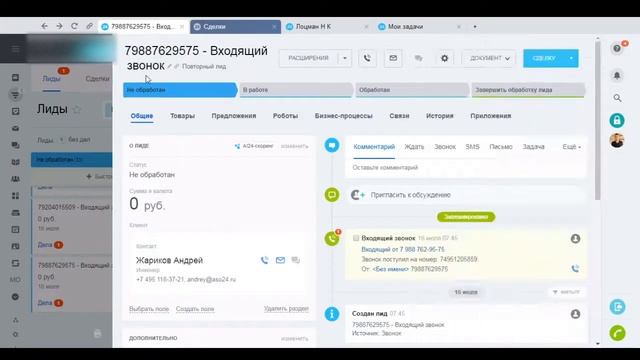Select the Письмо timeline tab
This screenshot has height=360, width=640.
(501, 147)
